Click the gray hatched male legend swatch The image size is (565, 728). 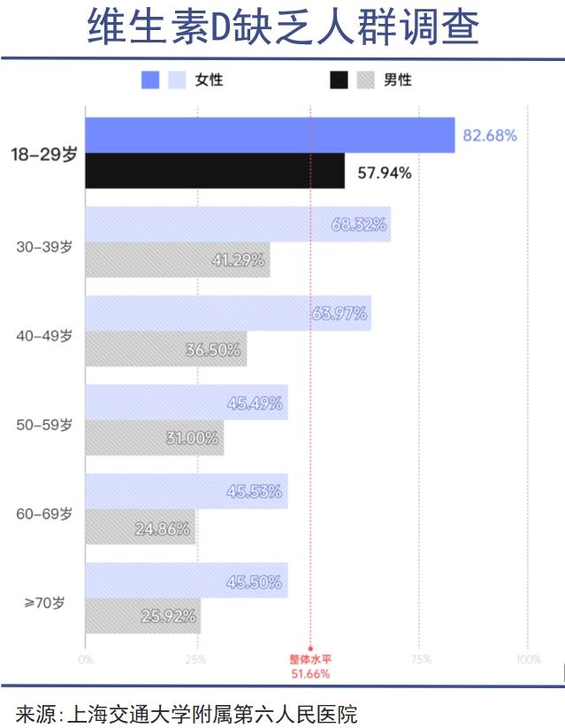click(x=364, y=80)
